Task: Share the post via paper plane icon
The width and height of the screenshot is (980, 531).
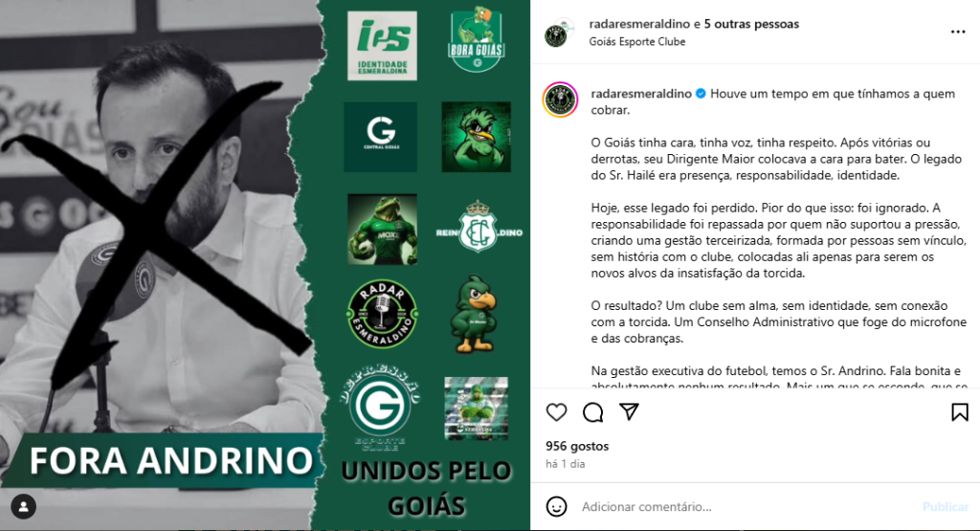Action: [629, 411]
